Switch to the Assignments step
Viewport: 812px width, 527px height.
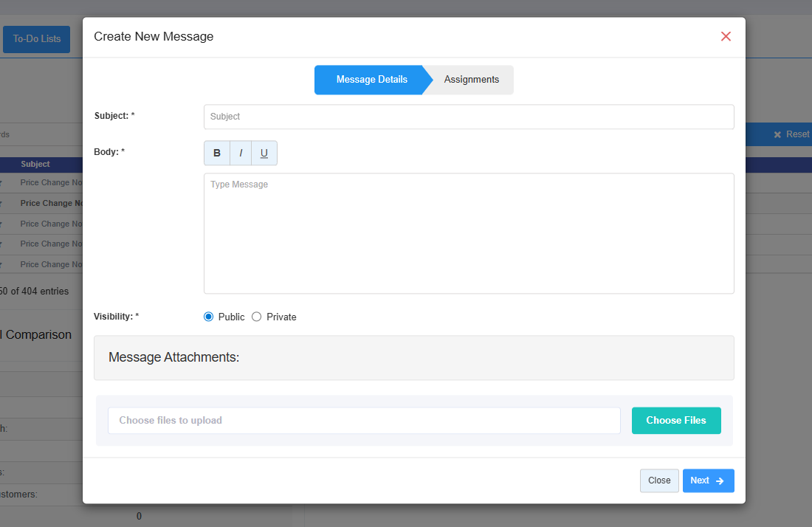(471, 80)
